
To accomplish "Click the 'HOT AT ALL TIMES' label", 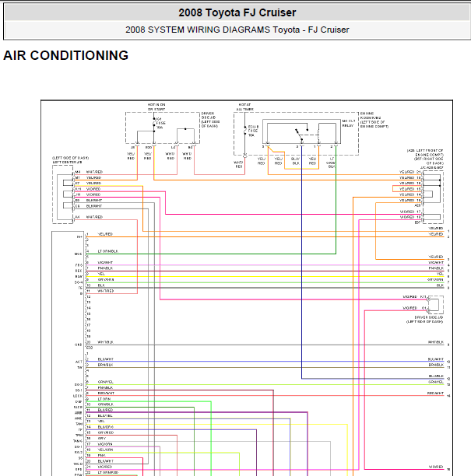I will 245,107.
